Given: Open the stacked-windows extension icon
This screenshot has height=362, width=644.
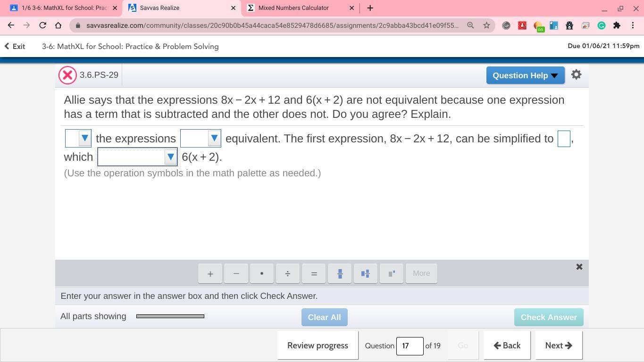Looking at the screenshot, I should click(x=585, y=25).
